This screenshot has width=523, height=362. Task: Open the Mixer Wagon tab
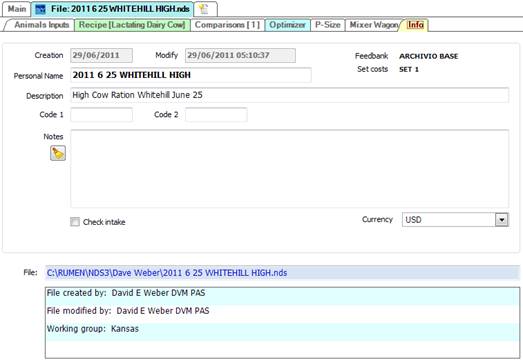pos(374,25)
